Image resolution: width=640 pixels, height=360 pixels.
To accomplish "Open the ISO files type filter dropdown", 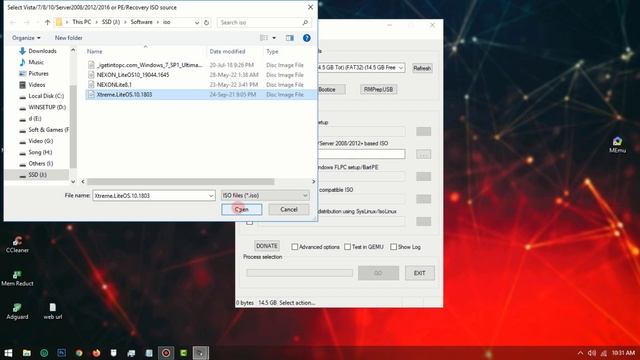I will click(x=265, y=196).
